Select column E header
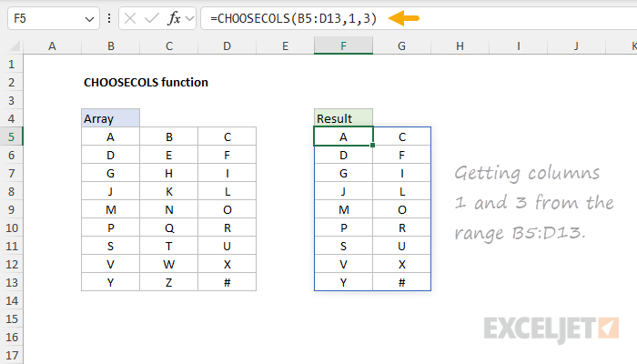This screenshot has height=364, width=637. click(x=285, y=45)
